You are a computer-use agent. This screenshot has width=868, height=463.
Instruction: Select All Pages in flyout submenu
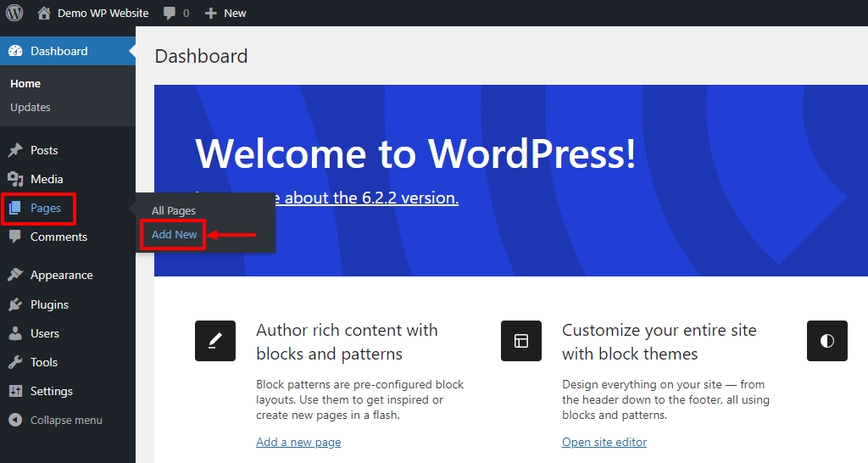174,210
